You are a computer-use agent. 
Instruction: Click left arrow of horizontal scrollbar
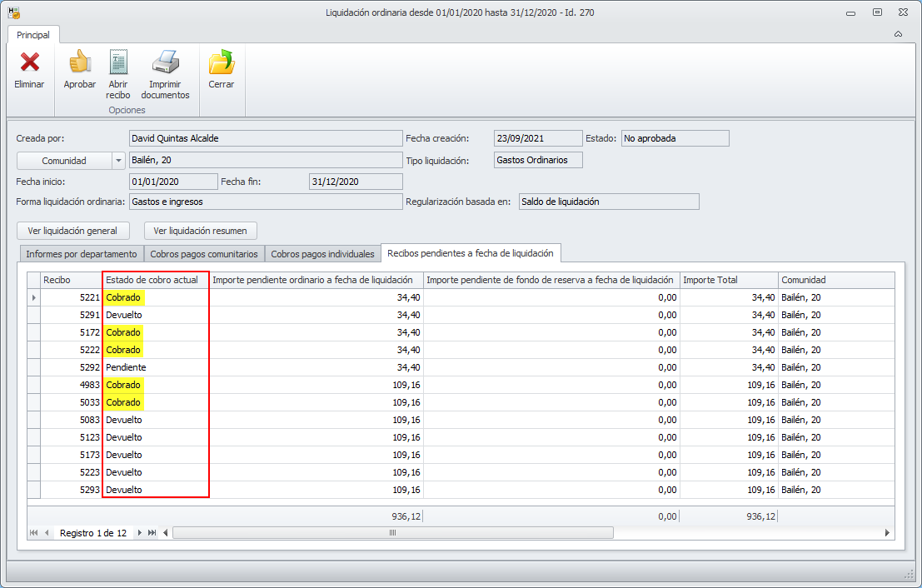click(166, 533)
